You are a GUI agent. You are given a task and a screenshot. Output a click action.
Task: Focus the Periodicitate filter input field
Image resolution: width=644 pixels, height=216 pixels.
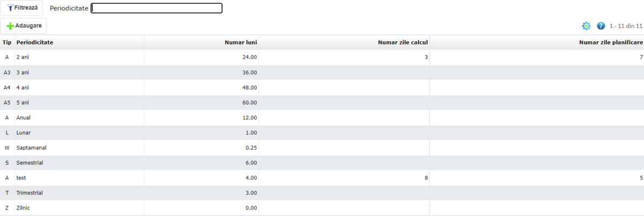pos(156,9)
